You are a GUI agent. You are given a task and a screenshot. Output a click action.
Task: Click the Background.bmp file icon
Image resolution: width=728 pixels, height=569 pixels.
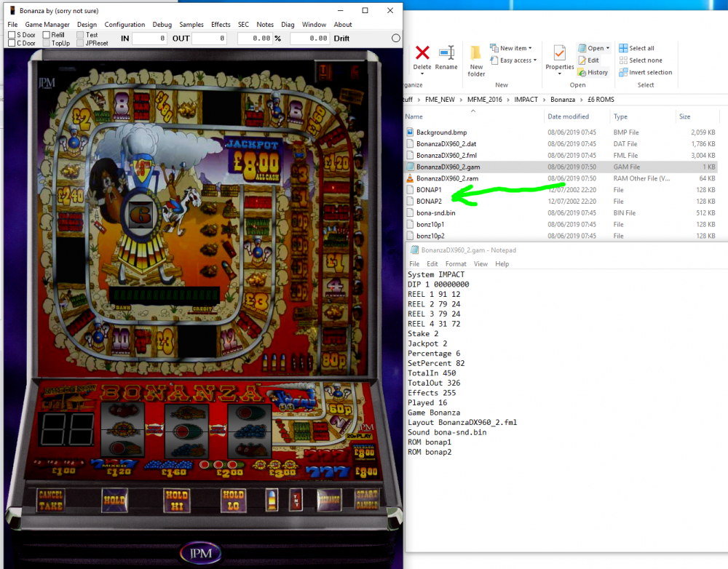(409, 132)
